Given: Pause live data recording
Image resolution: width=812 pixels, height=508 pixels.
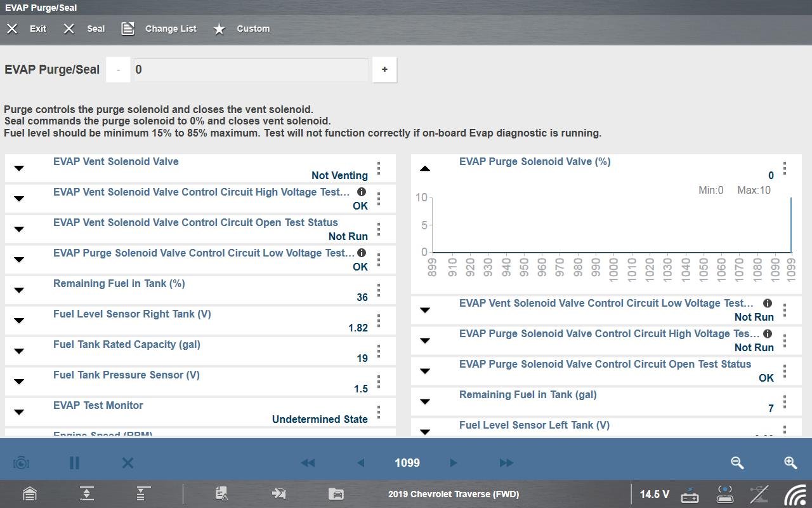Looking at the screenshot, I should tap(74, 463).
